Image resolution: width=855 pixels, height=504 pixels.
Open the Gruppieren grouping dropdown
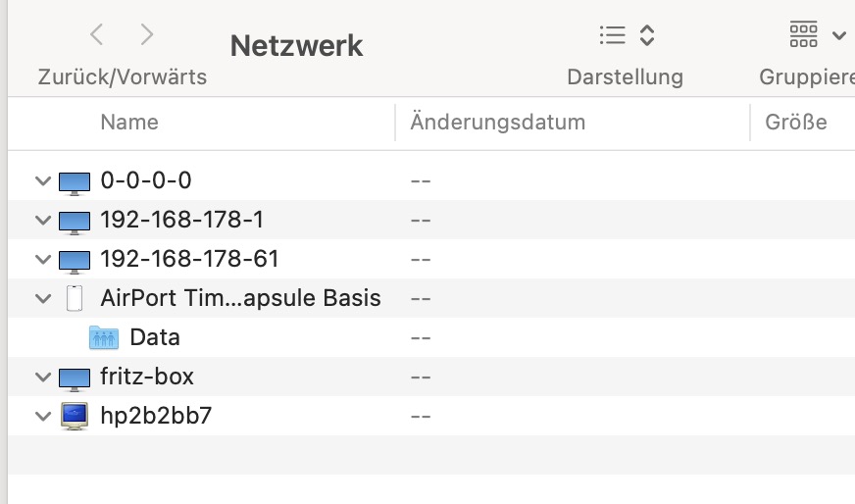(x=816, y=36)
